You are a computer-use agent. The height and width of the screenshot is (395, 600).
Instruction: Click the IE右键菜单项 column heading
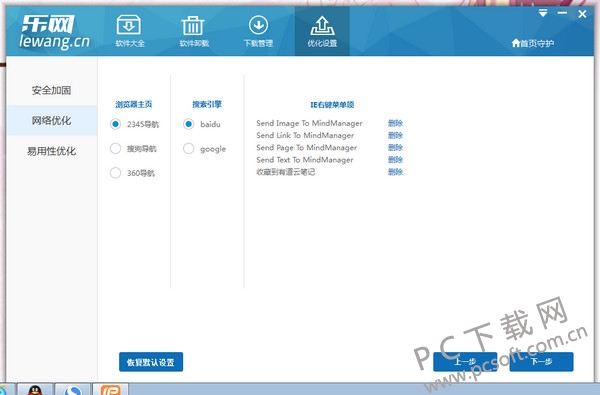pyautogui.click(x=332, y=104)
